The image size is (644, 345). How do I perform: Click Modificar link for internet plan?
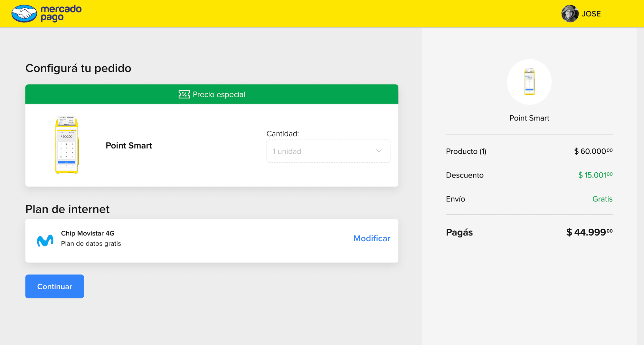pyautogui.click(x=372, y=238)
